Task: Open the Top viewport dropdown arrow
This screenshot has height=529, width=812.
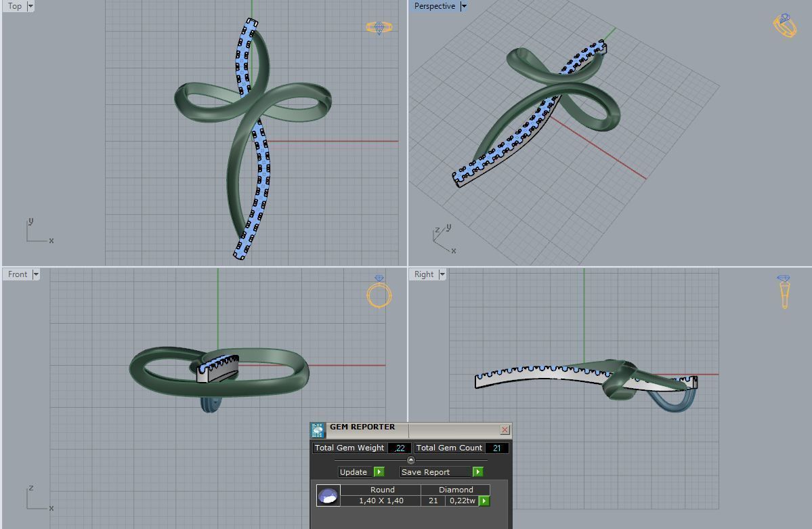Action: pos(30,6)
